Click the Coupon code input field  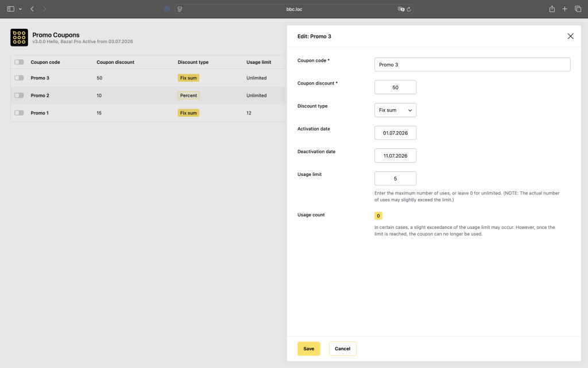click(x=472, y=64)
